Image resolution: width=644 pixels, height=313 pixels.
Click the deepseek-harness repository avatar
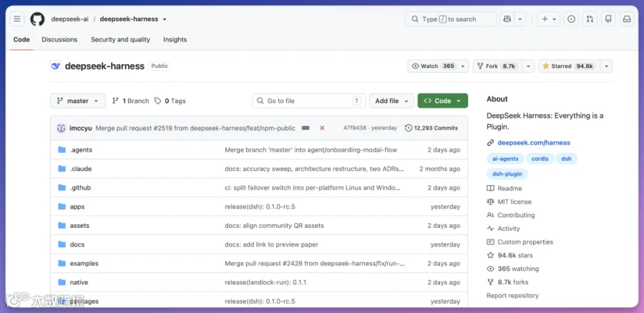(56, 66)
